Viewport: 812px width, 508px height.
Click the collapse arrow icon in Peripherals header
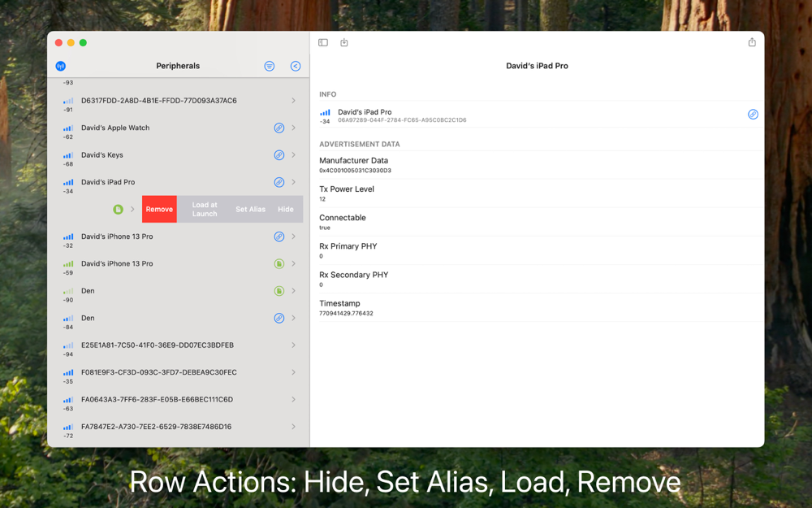click(x=296, y=66)
